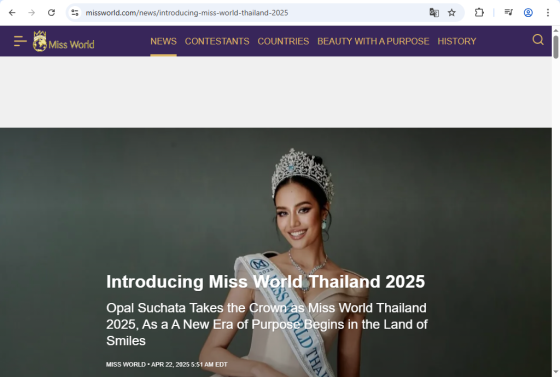Open the Chrome profile avatar
The image size is (560, 377).
pos(528,13)
